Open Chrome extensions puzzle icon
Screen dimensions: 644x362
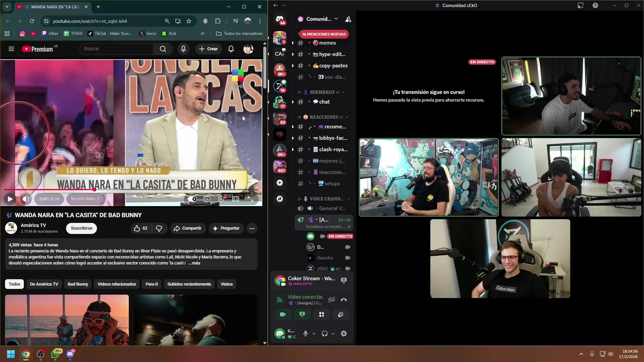218,21
